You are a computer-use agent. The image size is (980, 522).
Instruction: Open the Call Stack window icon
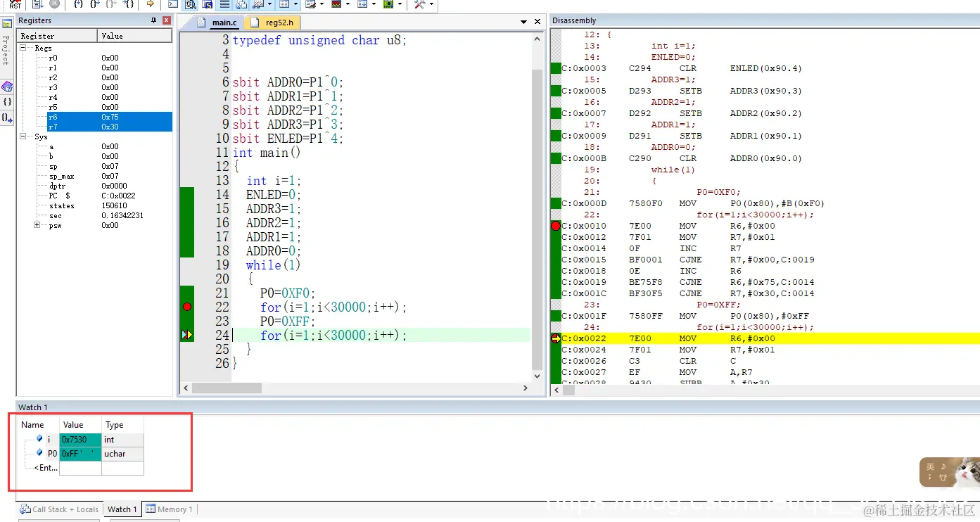click(x=241, y=4)
